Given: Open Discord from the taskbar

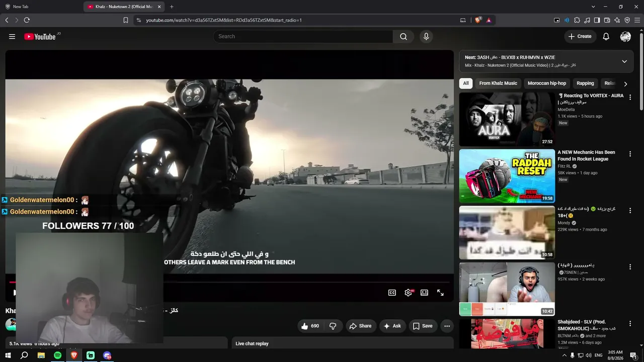Looking at the screenshot, I should tap(107, 355).
